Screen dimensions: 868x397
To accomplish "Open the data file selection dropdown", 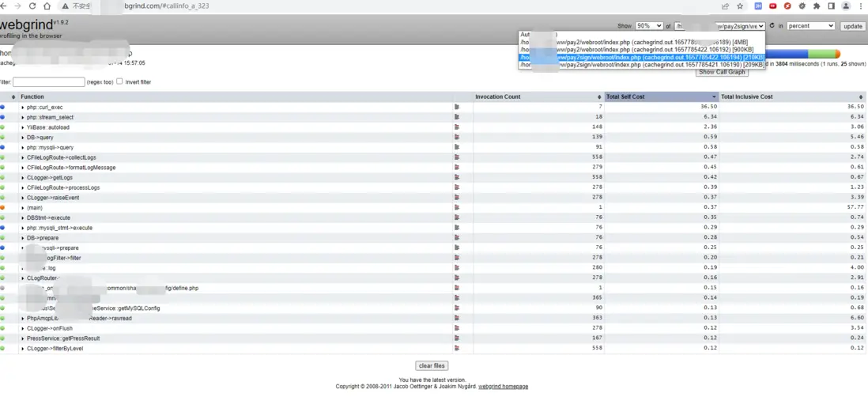I will click(719, 26).
